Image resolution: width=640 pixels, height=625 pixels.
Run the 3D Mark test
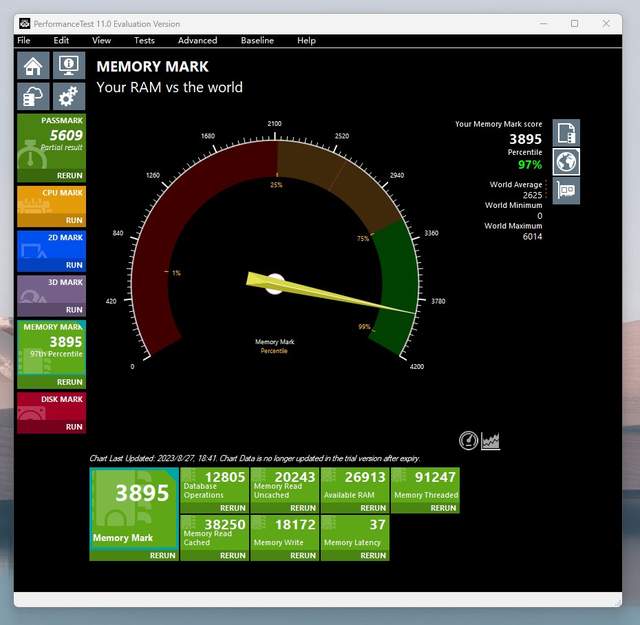pos(51,310)
